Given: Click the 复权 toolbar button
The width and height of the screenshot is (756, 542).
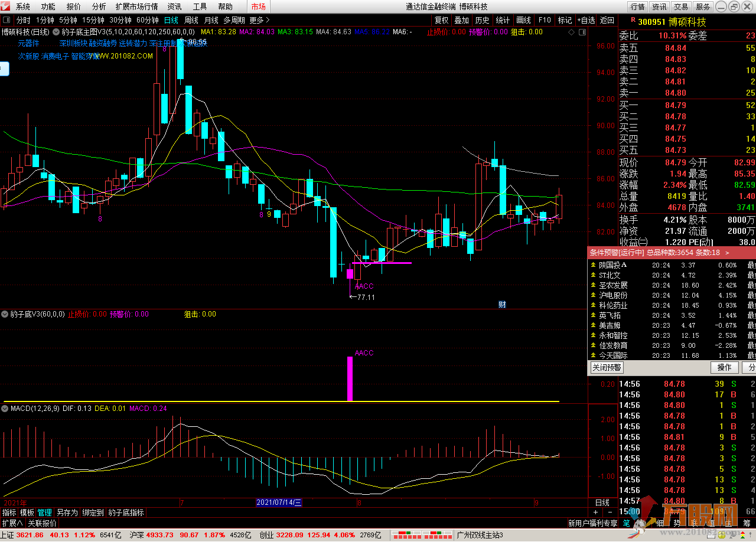Looking at the screenshot, I should point(442,20).
